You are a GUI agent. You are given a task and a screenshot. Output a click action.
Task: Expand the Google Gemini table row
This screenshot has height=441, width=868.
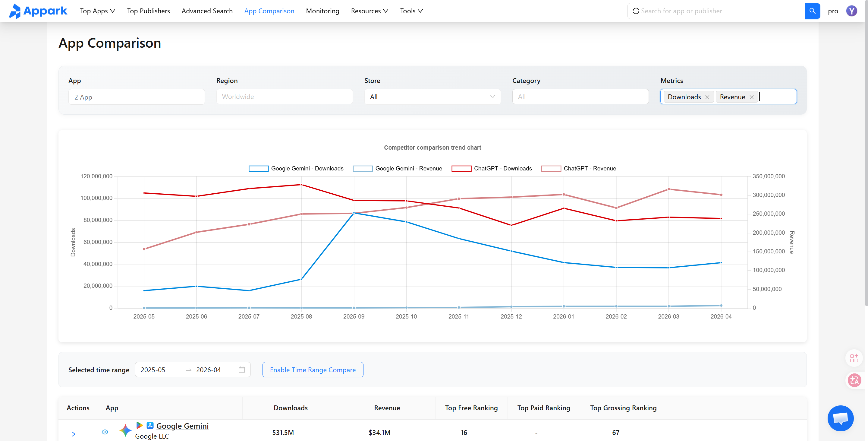(73, 434)
